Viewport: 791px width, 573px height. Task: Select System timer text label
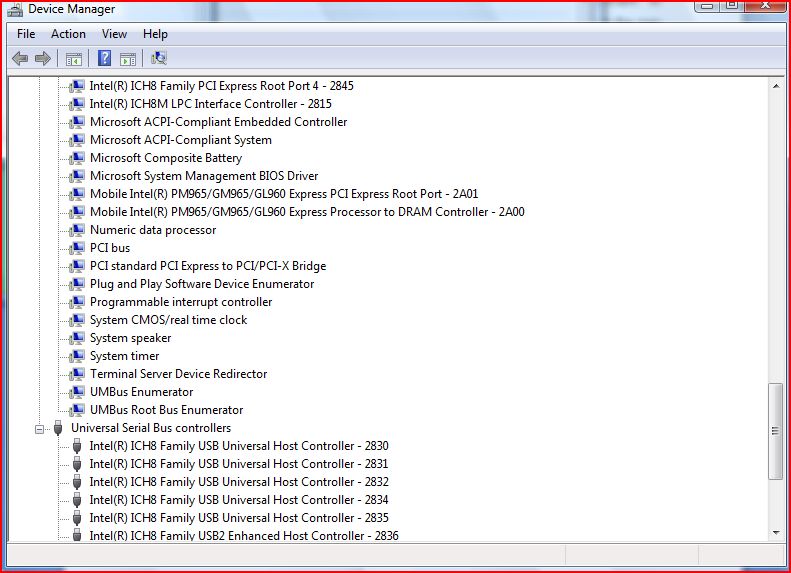[125, 356]
